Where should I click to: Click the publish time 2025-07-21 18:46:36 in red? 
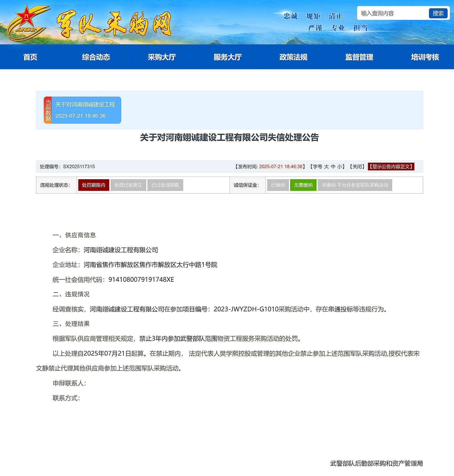[281, 167]
